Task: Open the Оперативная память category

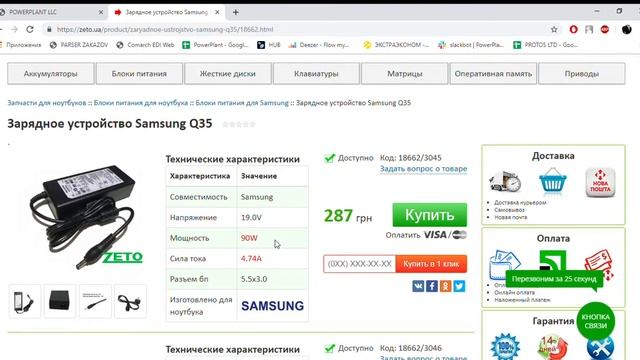Action: pos(493,73)
